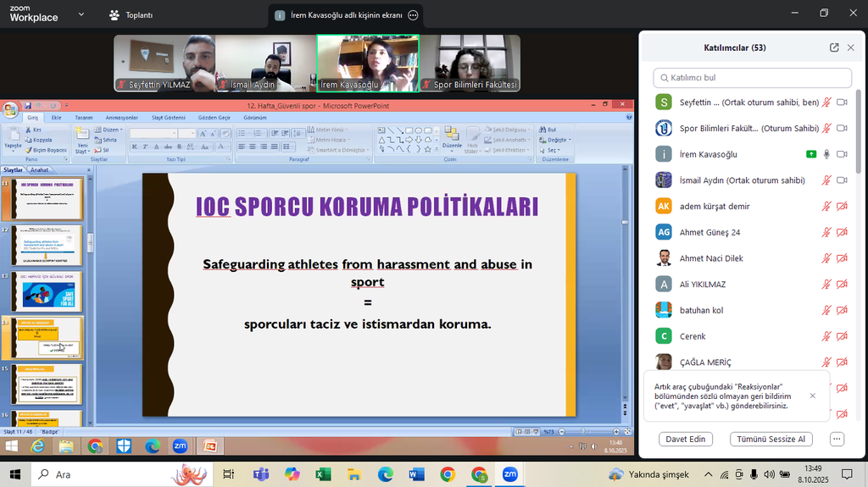Open the three-dot menu beside Tümünü Sessize Al
This screenshot has width=868, height=487.
(837, 439)
